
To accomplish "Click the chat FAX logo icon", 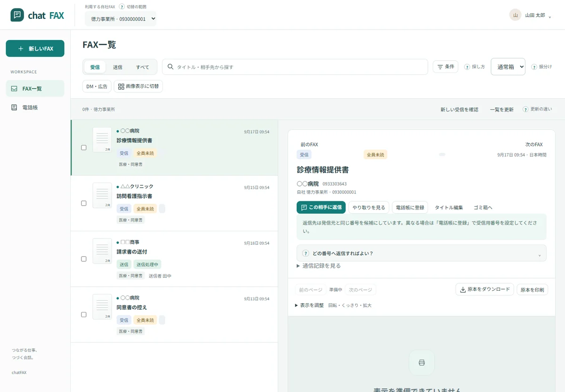I will point(17,15).
